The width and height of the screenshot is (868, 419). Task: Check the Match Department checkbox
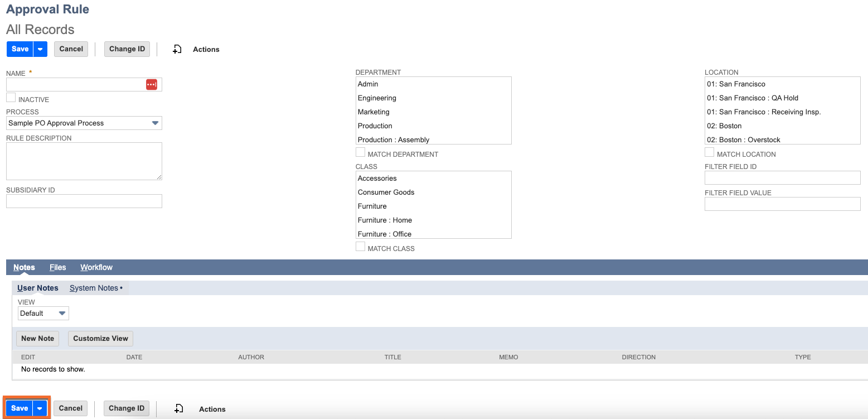click(x=361, y=152)
